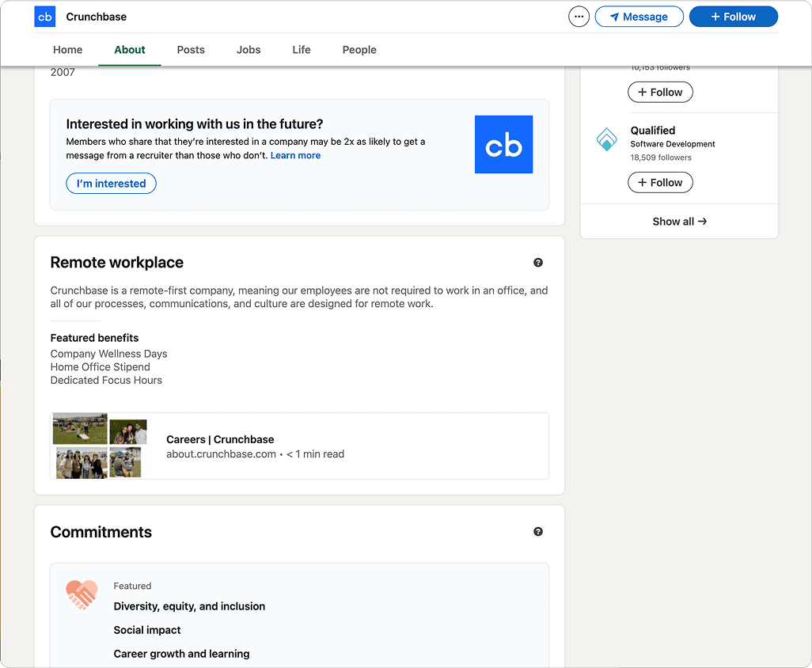
Task: Go to the Posts tab
Action: click(191, 50)
